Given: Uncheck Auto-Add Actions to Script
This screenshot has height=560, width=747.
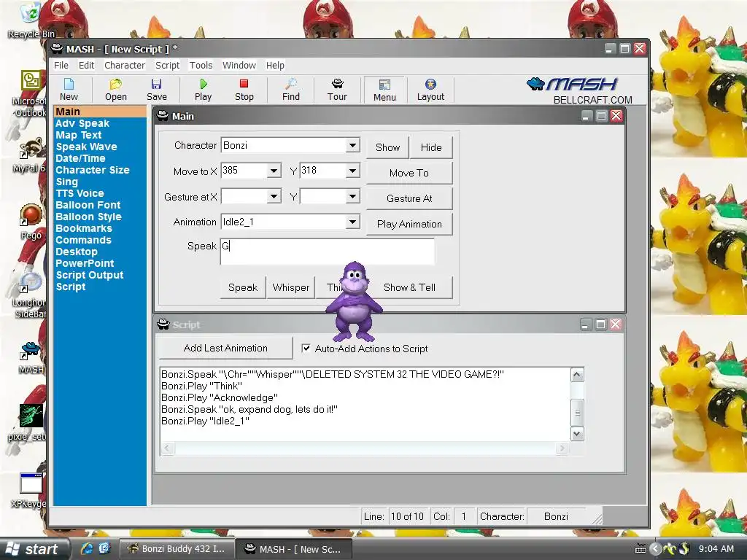Looking at the screenshot, I should tap(306, 349).
